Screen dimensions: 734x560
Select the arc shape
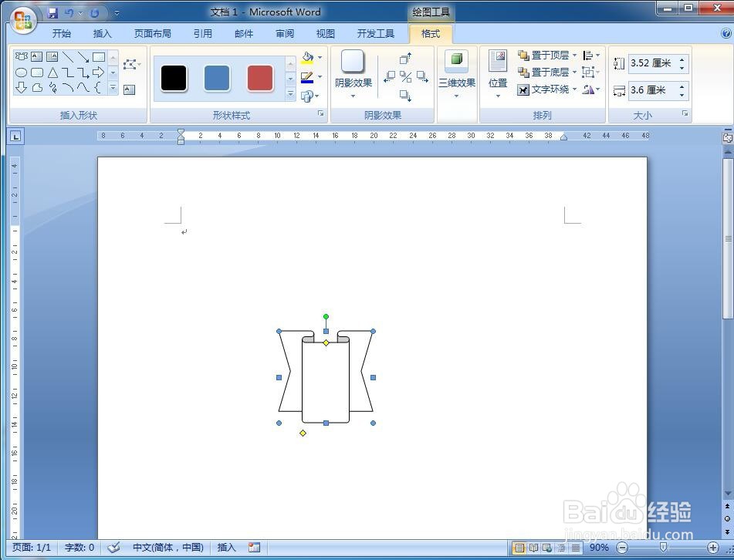68,87
